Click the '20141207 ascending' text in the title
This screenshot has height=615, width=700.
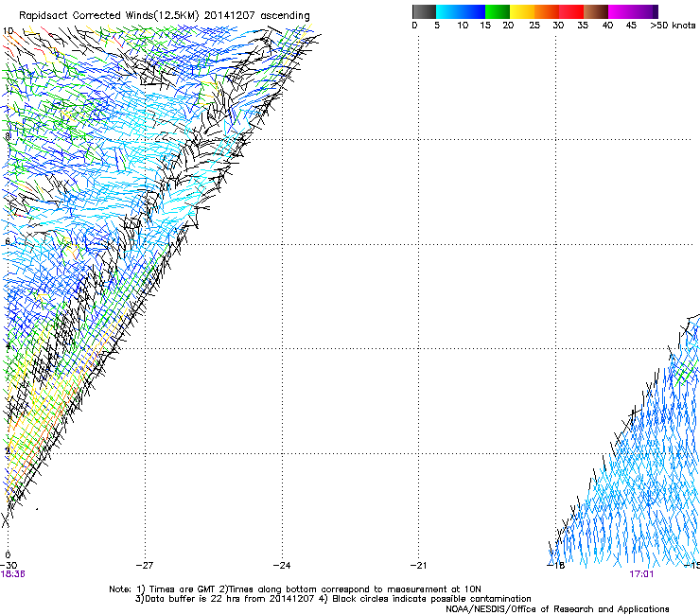256,16
